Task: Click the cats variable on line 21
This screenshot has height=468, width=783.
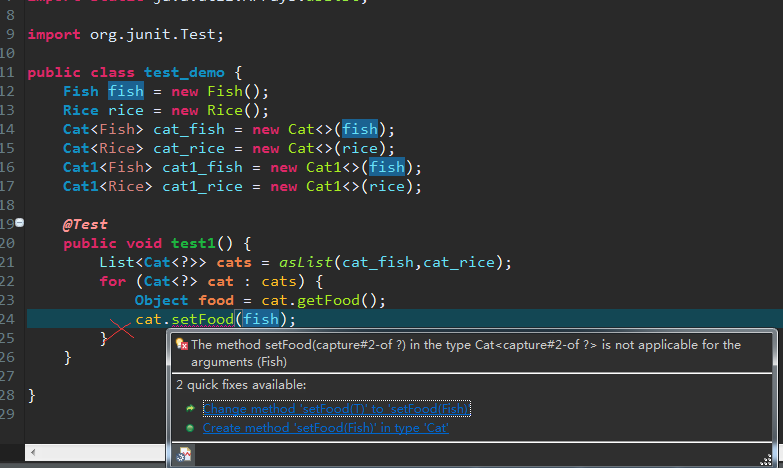Action: (x=234, y=262)
